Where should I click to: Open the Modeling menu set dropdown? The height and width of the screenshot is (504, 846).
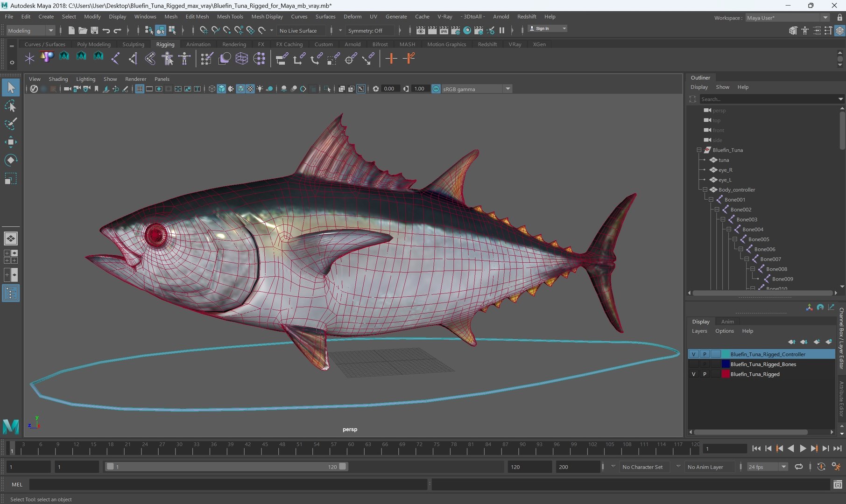point(31,30)
